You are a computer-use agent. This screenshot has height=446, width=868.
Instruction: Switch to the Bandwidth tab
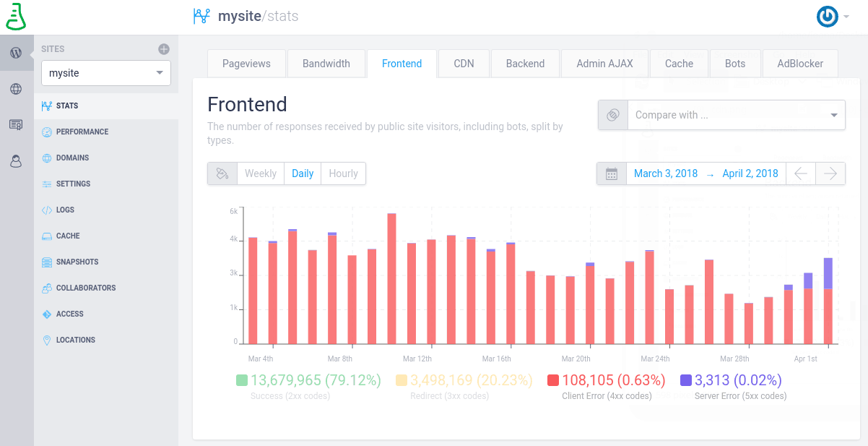click(x=326, y=64)
